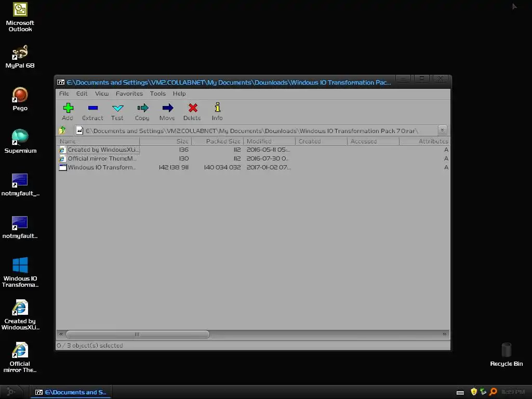532x399 pixels.
Task: Sort by Accessed column header
Action: (x=373, y=141)
